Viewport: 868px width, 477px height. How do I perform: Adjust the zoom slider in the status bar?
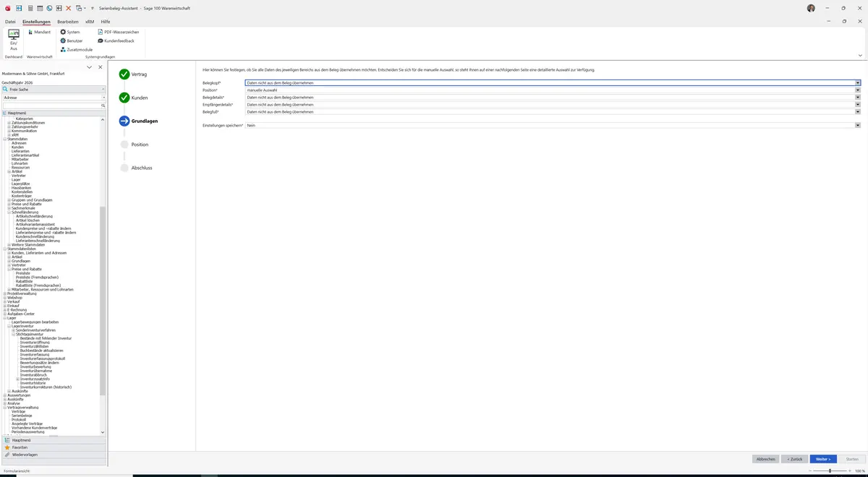click(x=830, y=470)
